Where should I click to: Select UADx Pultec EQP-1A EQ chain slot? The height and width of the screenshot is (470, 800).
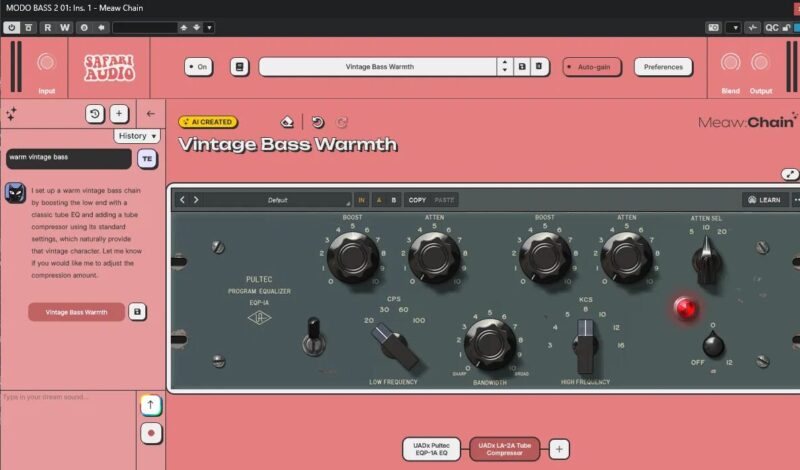[431, 449]
